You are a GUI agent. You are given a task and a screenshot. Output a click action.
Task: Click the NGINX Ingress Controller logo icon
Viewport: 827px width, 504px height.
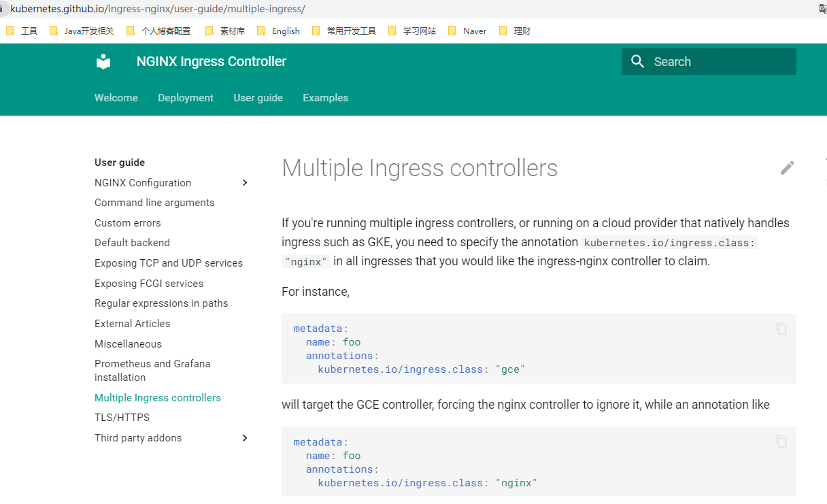coord(103,61)
